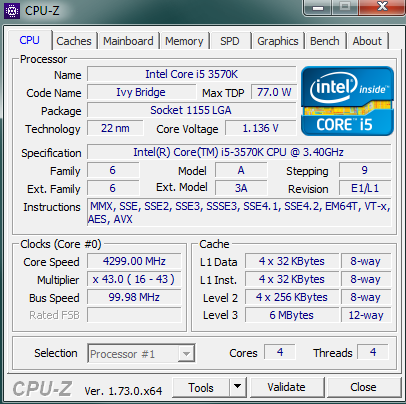Open the About tab
Viewport: 406px width, 404px height.
tap(367, 41)
